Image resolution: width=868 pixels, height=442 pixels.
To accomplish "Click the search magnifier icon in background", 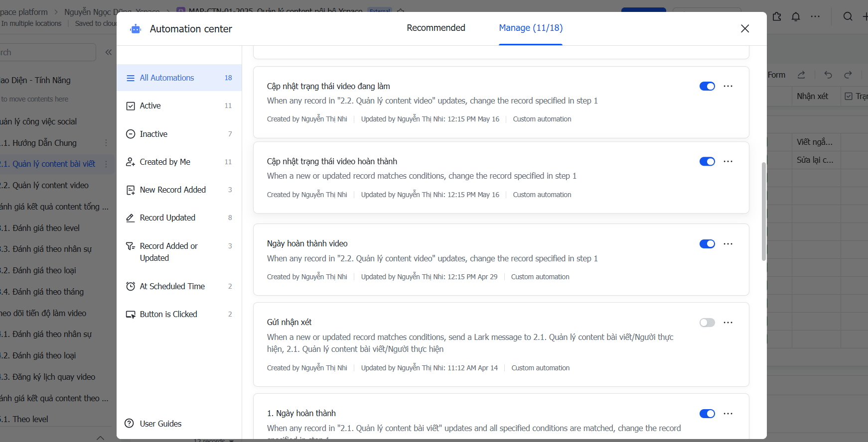I will point(848,16).
